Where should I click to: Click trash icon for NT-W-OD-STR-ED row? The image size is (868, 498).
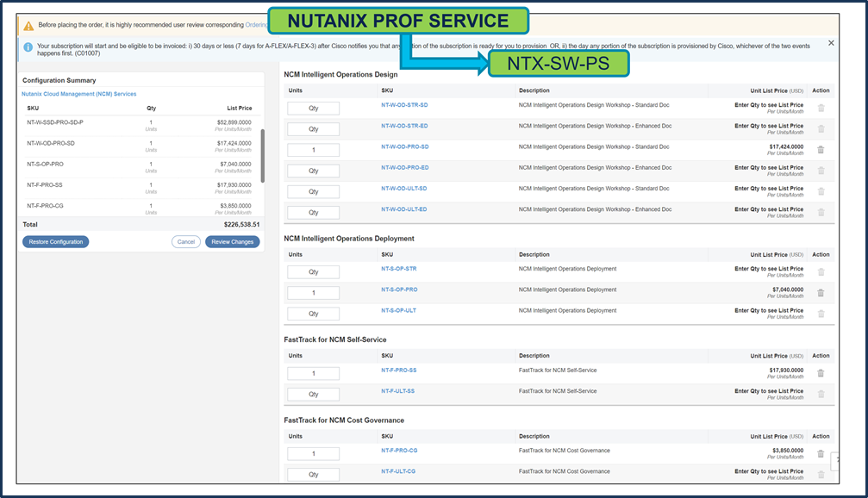821,129
